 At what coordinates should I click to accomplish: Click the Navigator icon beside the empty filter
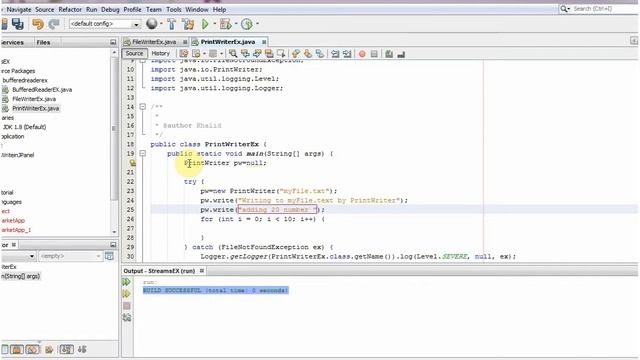(x=109, y=256)
